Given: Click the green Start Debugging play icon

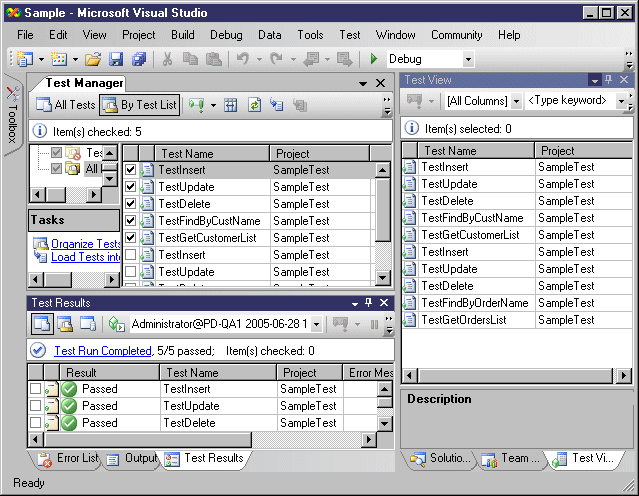Looking at the screenshot, I should pyautogui.click(x=374, y=59).
